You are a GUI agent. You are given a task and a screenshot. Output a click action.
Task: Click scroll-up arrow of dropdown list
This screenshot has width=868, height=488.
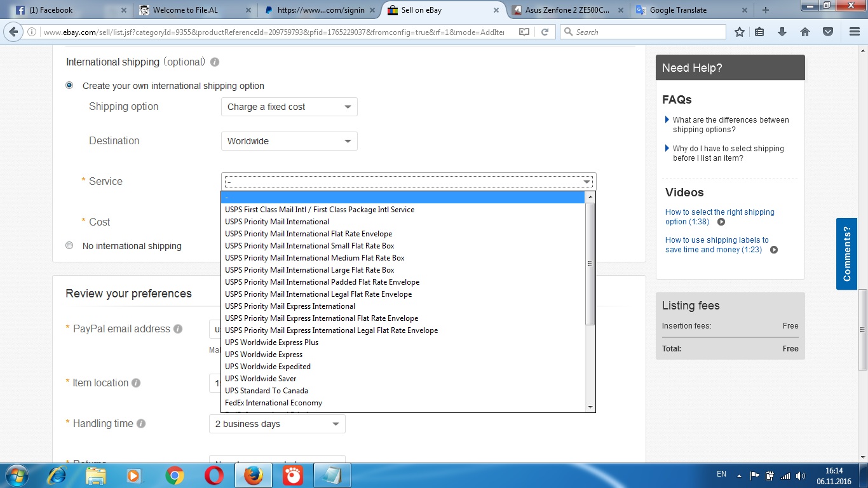[590, 197]
